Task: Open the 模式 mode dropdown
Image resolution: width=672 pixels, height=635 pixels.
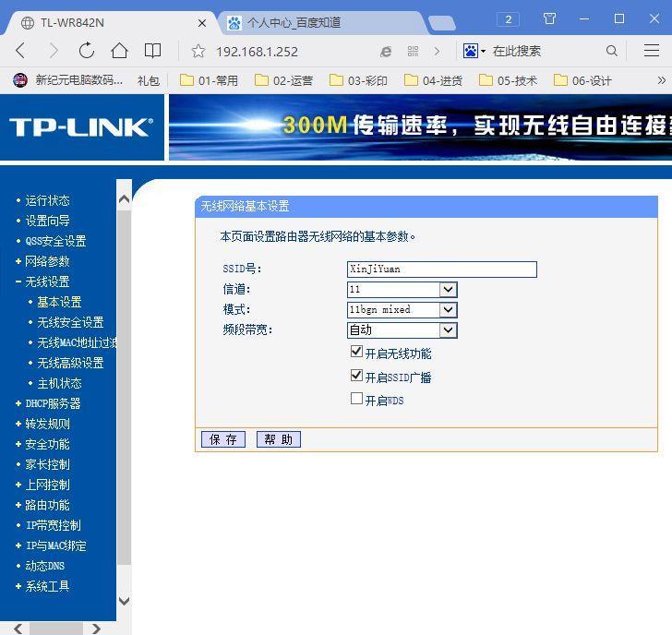Action: click(x=402, y=310)
